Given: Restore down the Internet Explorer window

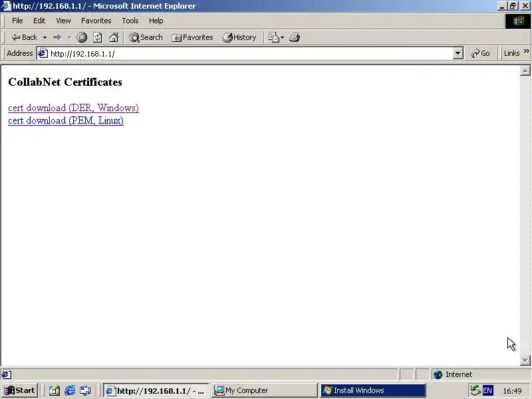Looking at the screenshot, I should pyautogui.click(x=512, y=6).
